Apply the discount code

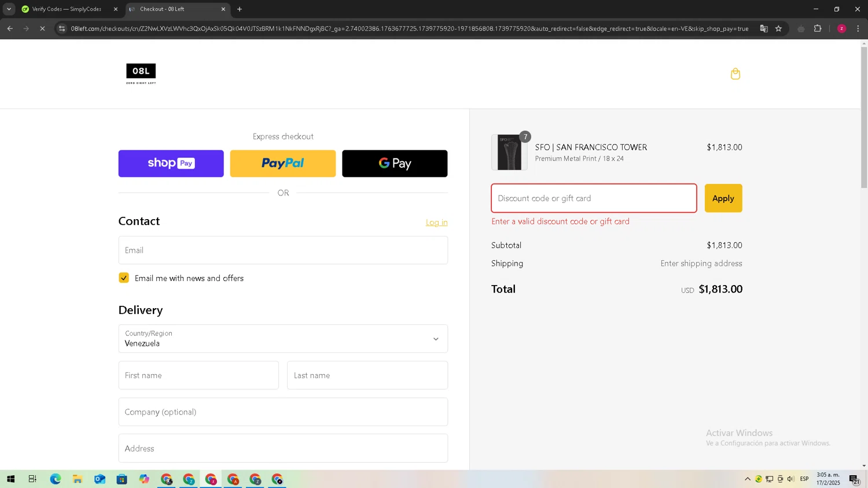tap(723, 198)
